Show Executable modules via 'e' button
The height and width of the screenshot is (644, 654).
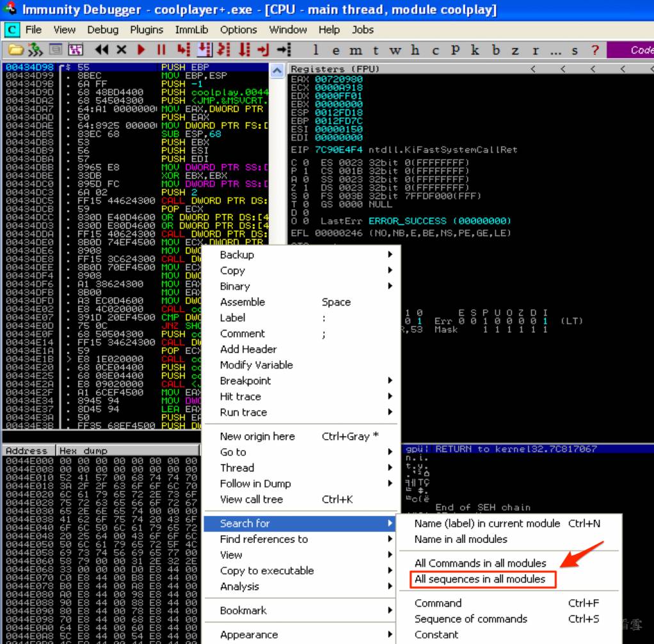point(336,51)
